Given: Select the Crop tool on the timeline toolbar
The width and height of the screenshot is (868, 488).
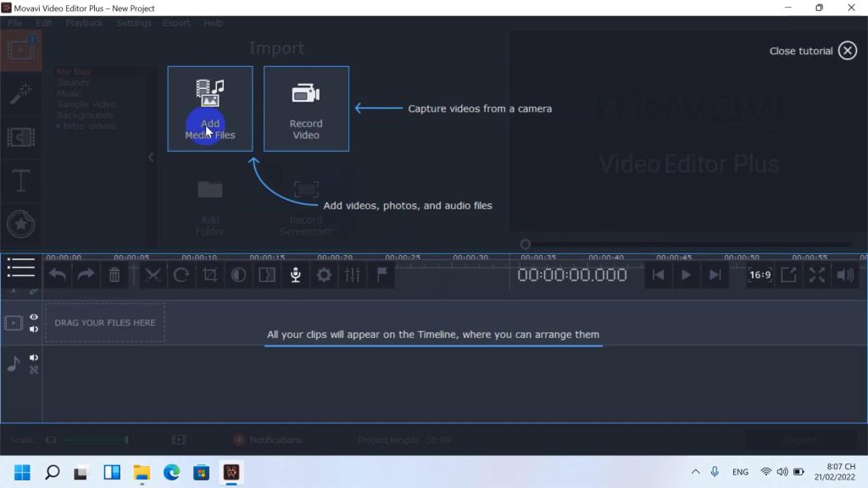Looking at the screenshot, I should coord(209,274).
